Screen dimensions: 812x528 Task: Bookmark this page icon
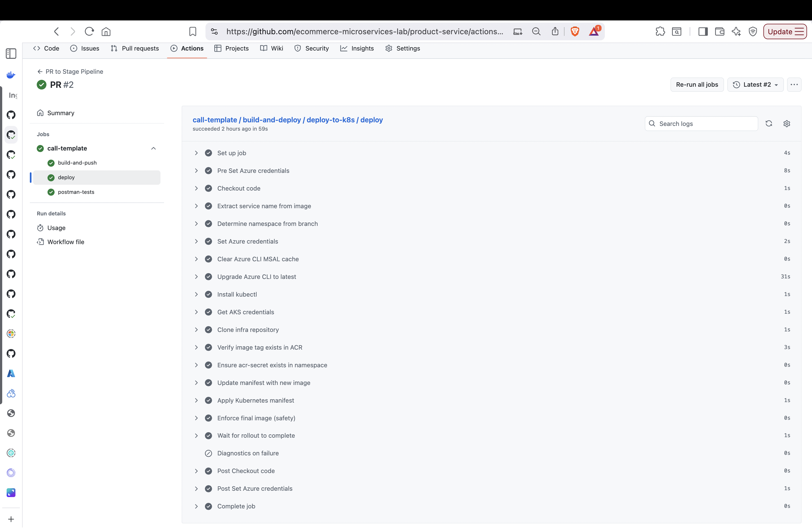click(x=193, y=32)
